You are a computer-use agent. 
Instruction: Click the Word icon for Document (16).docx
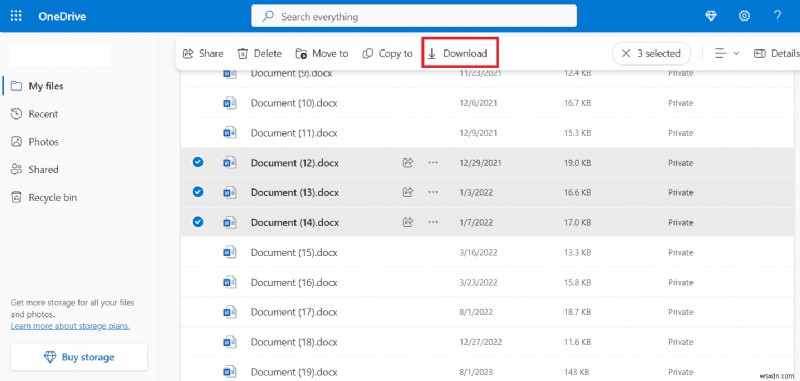pos(230,282)
